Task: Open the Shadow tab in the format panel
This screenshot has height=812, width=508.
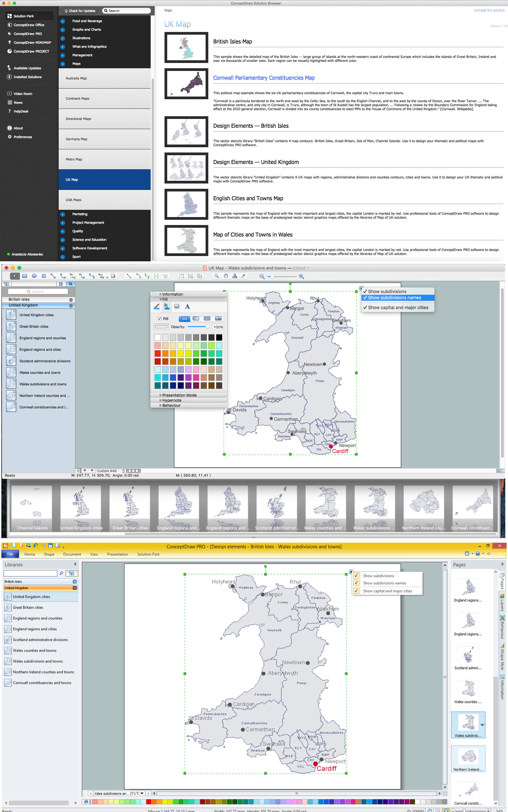Action: tap(177, 306)
